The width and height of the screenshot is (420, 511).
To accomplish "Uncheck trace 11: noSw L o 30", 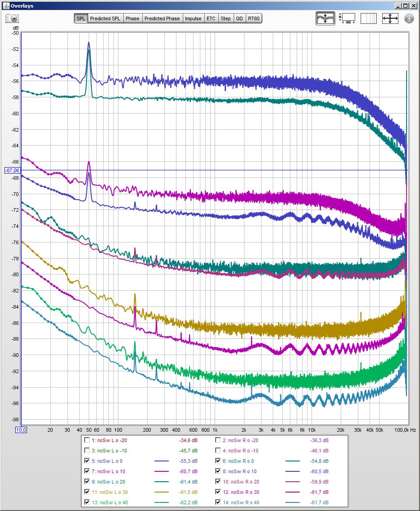I will [x=87, y=492].
